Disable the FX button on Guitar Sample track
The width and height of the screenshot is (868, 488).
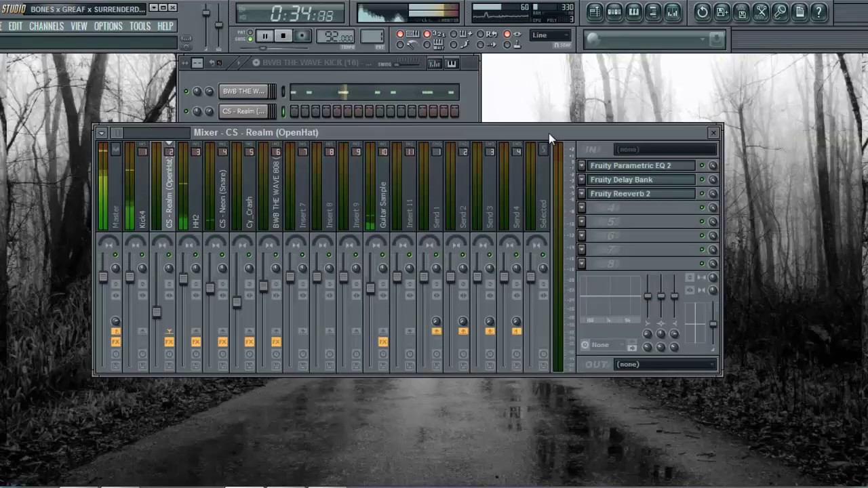coord(383,342)
